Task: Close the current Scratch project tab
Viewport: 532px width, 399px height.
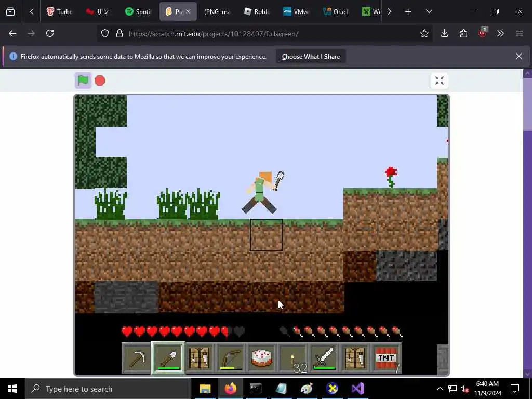Action: coord(188,11)
